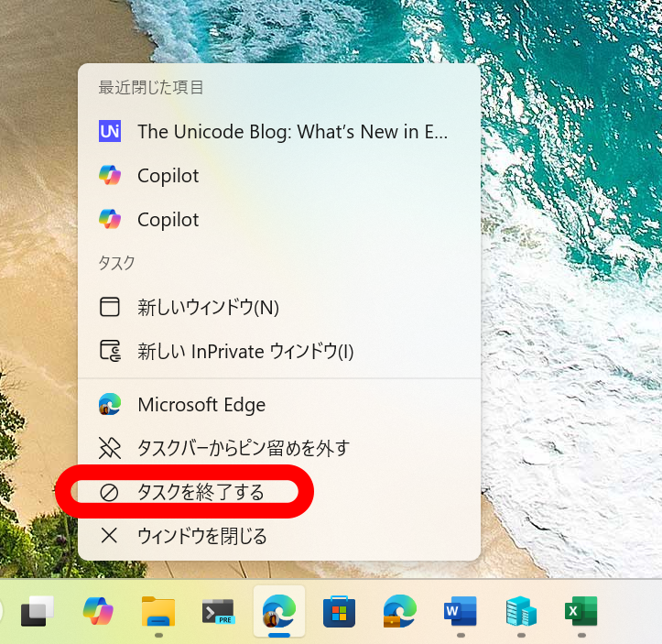The width and height of the screenshot is (662, 644).
Task: Open the second Copilot recent item
Action: point(279,219)
